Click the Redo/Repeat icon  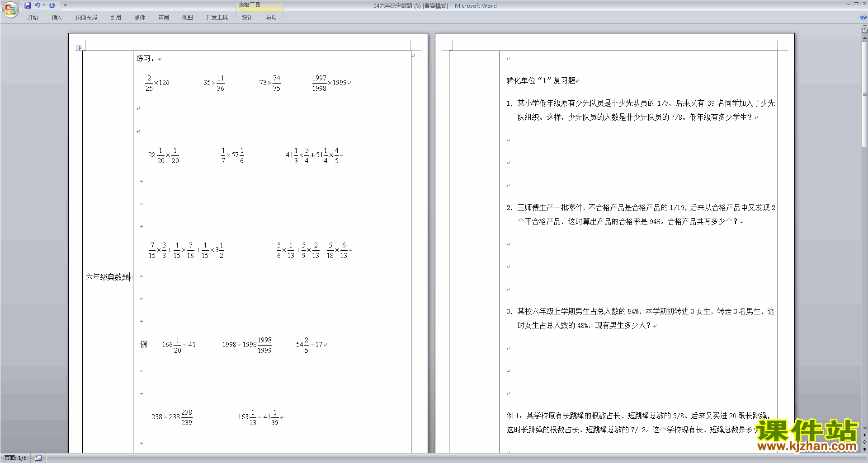pyautogui.click(x=52, y=5)
